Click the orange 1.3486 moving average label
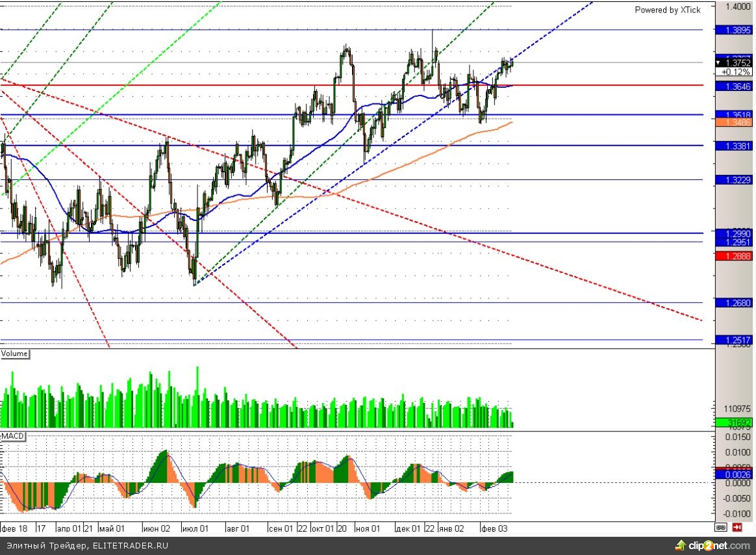 coord(733,123)
